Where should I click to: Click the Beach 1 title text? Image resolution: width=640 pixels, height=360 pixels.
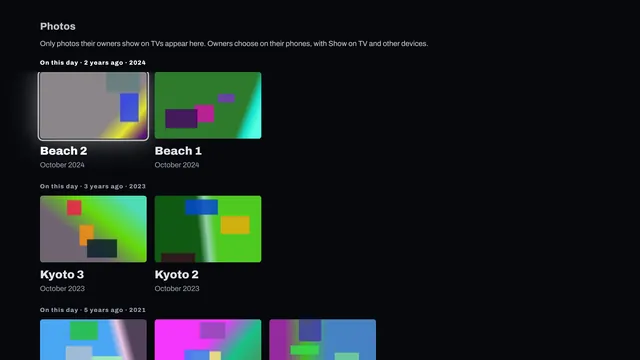point(178,151)
